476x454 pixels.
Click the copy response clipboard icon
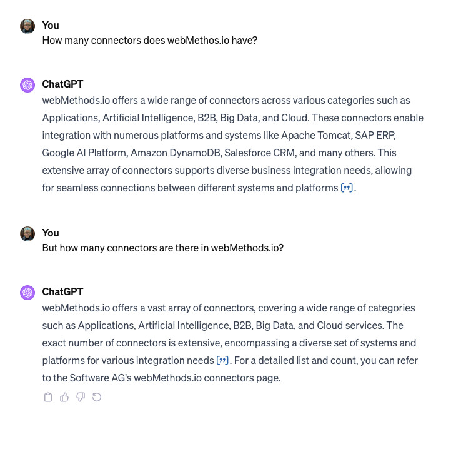[x=48, y=397]
